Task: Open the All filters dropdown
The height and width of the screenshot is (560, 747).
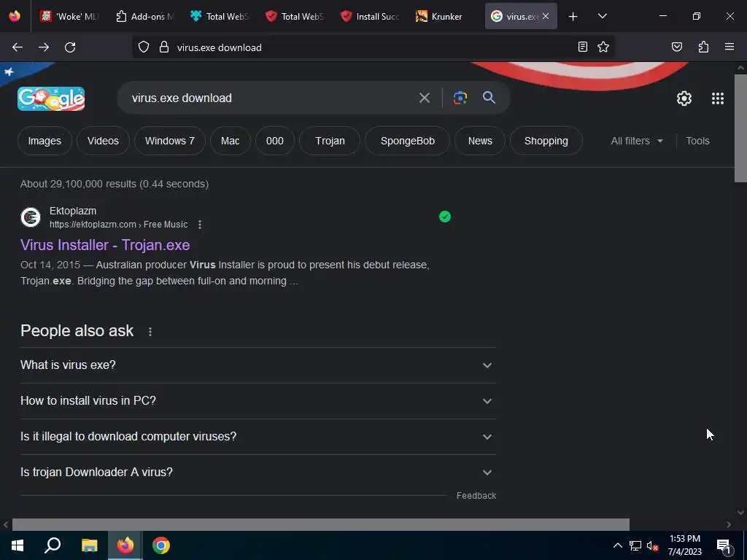Action: (x=637, y=141)
